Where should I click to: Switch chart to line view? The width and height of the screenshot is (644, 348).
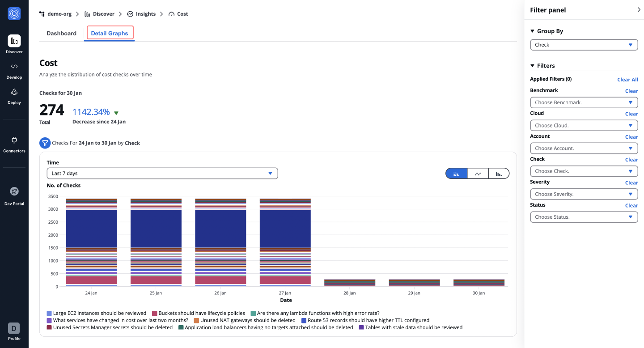pos(477,173)
